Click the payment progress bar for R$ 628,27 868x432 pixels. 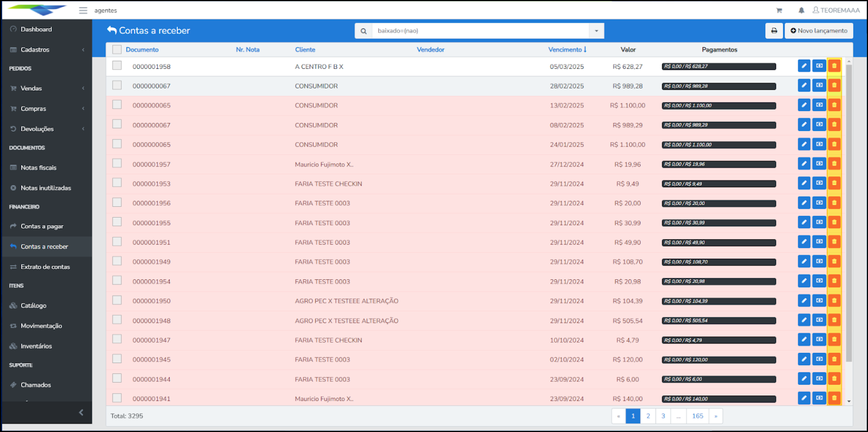point(719,66)
